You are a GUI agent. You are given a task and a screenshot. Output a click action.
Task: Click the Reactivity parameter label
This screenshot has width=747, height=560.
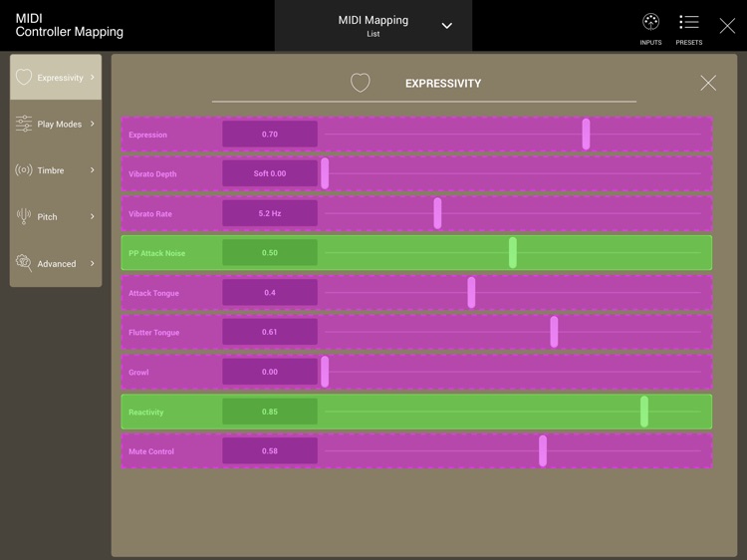(x=145, y=413)
